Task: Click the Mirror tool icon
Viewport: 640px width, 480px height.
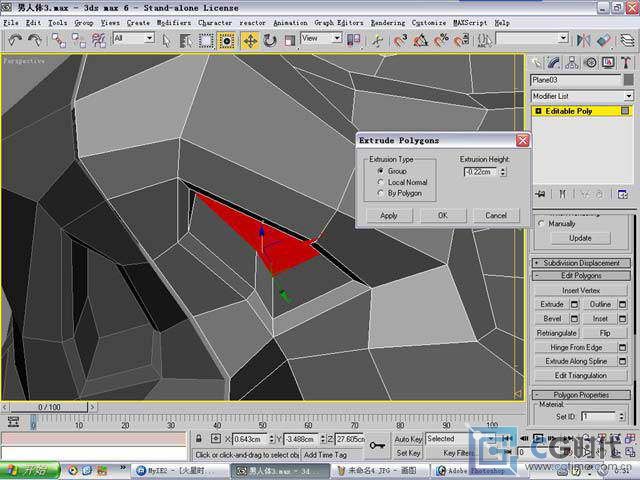Action: click(x=584, y=40)
